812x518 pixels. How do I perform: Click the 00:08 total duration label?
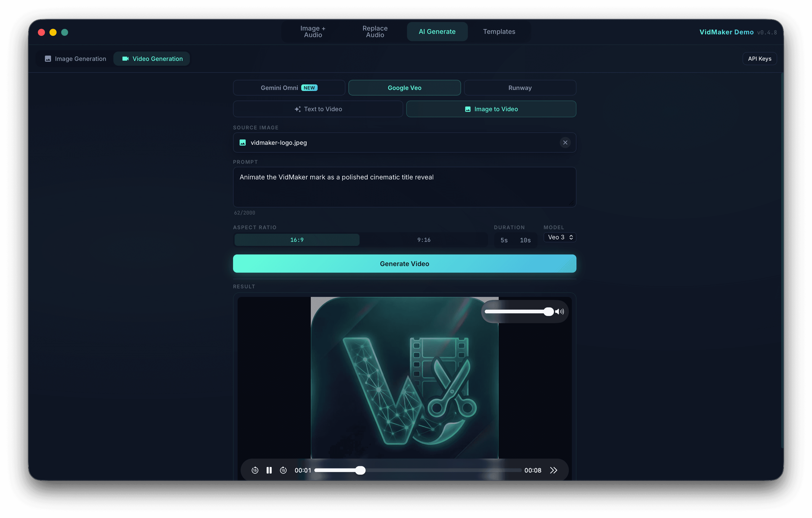[x=532, y=470]
